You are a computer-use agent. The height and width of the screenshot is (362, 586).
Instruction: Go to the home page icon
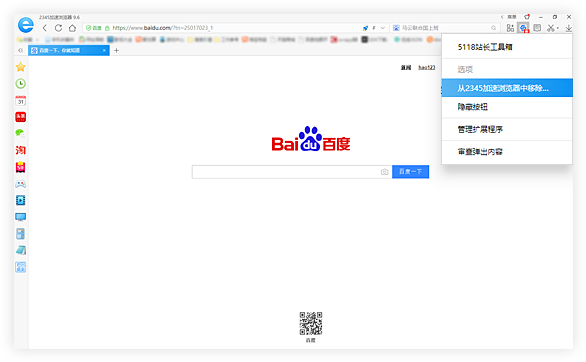pos(73,28)
